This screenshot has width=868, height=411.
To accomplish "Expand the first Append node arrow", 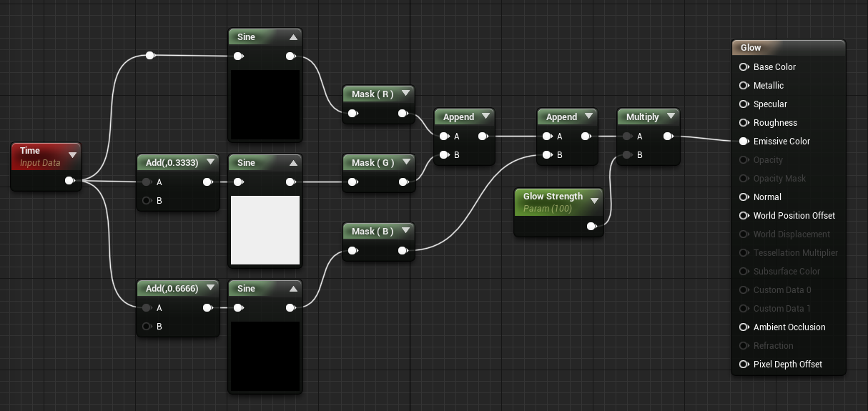I will [x=485, y=117].
